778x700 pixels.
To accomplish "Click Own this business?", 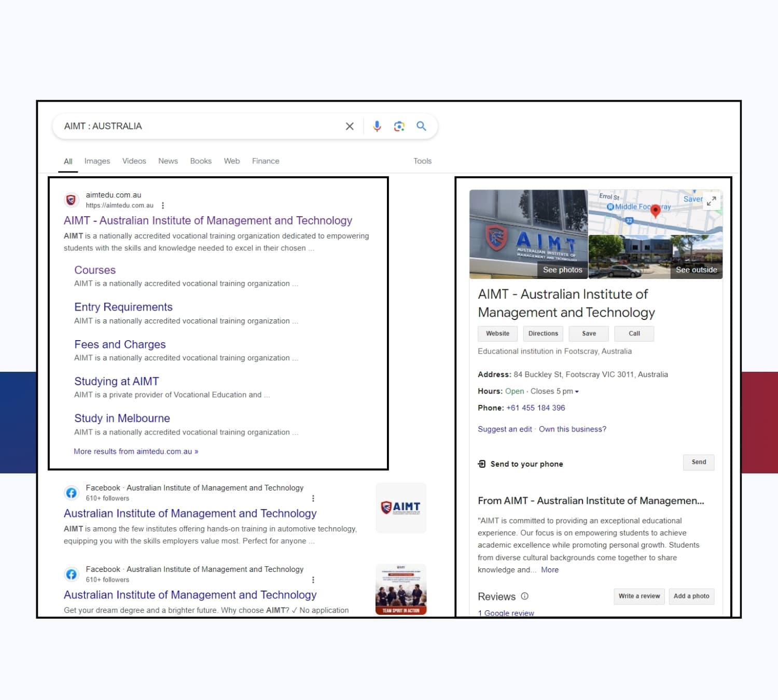I will point(573,429).
